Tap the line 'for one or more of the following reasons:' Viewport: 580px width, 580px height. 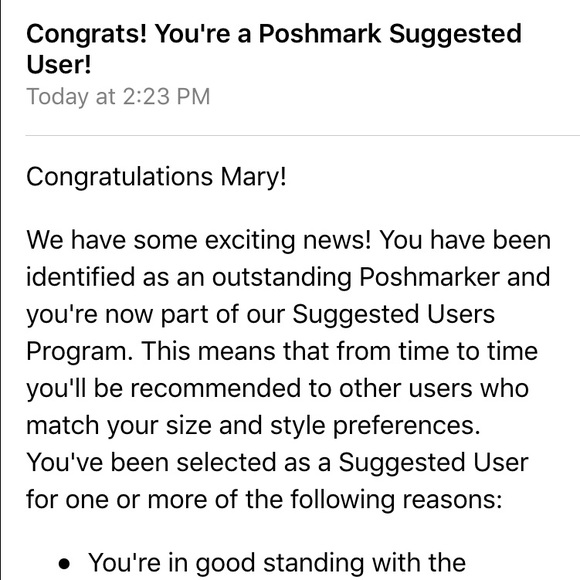point(264,500)
